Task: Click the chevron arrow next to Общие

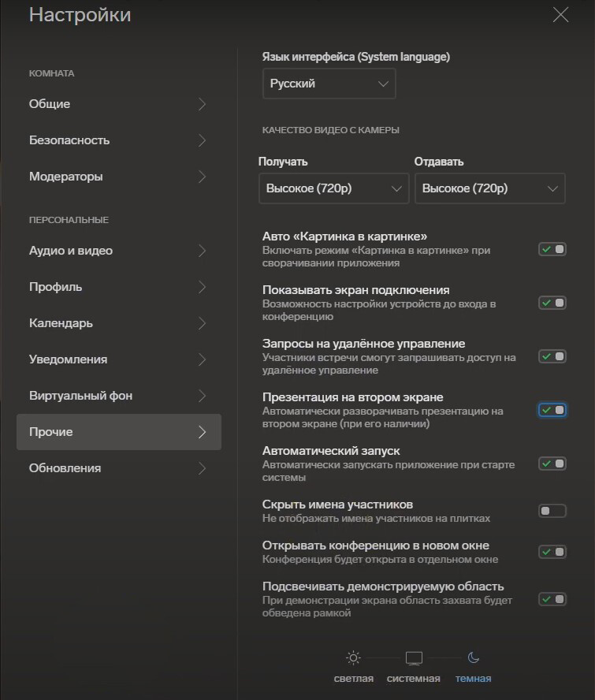Action: click(x=203, y=104)
